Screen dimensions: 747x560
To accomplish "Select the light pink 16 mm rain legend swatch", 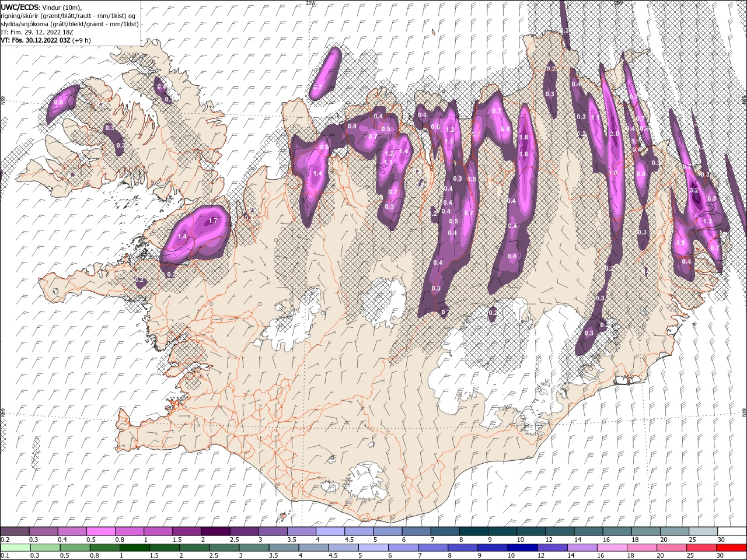I will point(612,548).
